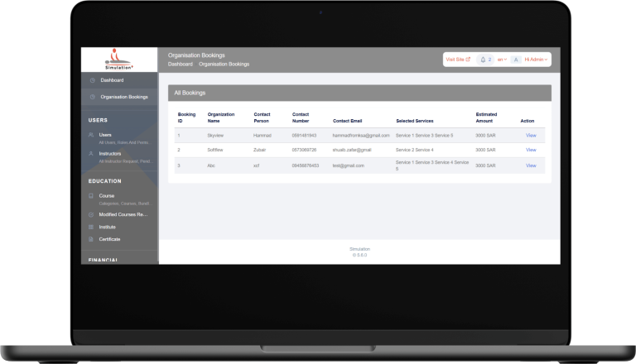The image size is (636, 364).
Task: Click the Softflew organization cell
Action: 215,150
